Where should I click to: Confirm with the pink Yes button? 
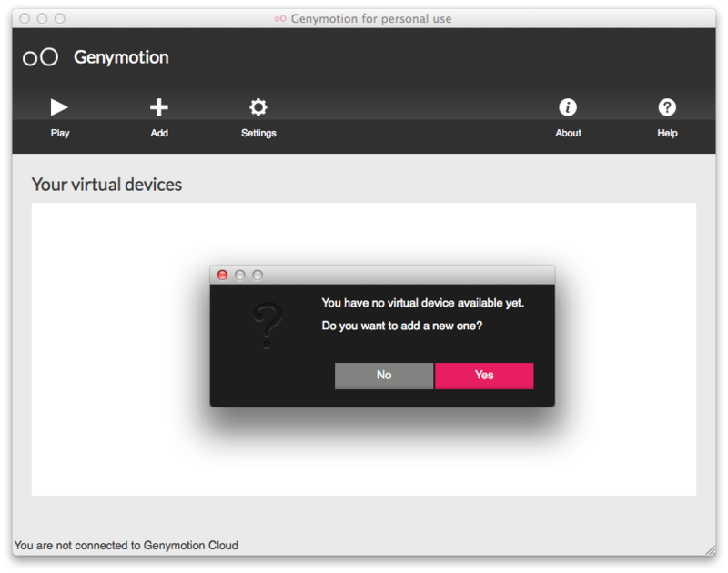pyautogui.click(x=484, y=376)
